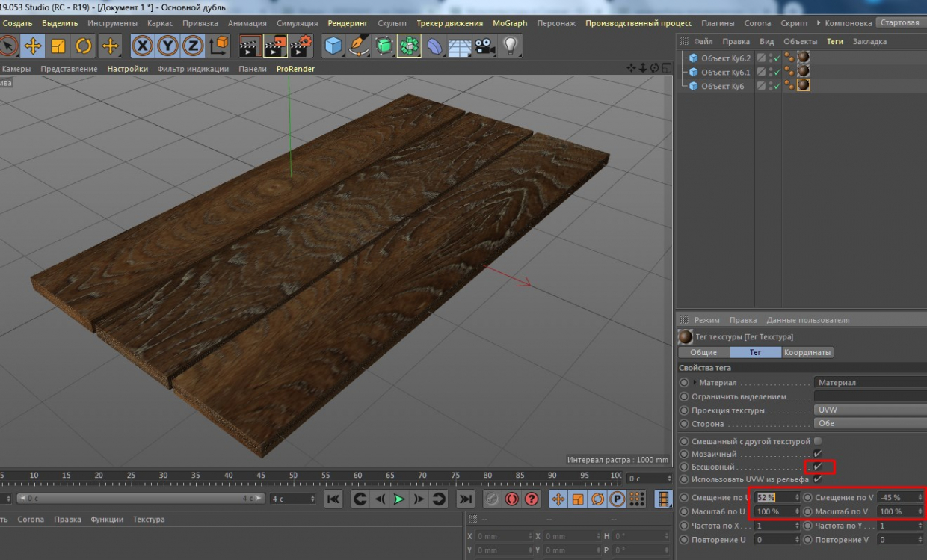This screenshot has width=927, height=560.
Task: Toggle the Бесшовный checkbox
Action: tap(818, 467)
